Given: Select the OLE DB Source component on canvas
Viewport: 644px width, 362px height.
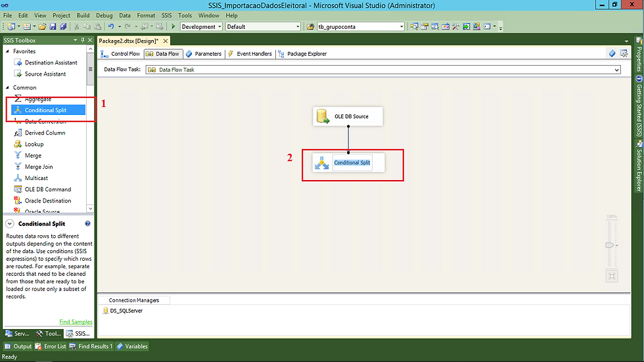Looking at the screenshot, I should (348, 116).
